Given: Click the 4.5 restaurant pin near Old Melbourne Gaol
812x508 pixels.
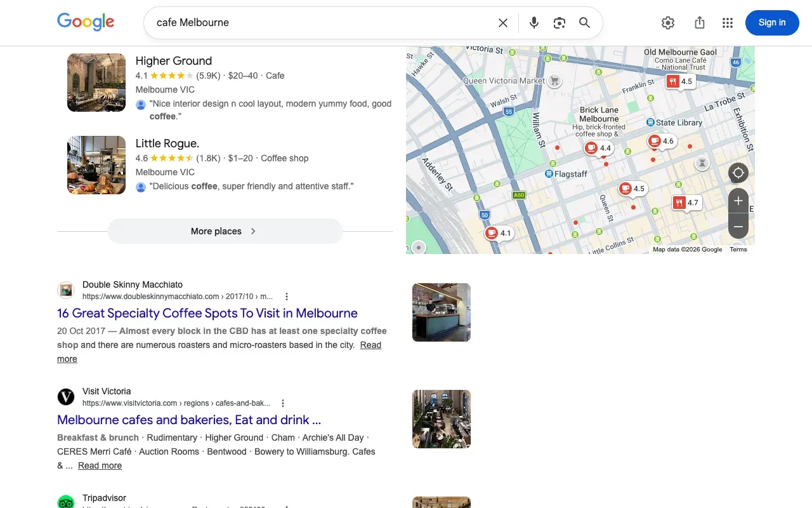Looking at the screenshot, I should [679, 81].
